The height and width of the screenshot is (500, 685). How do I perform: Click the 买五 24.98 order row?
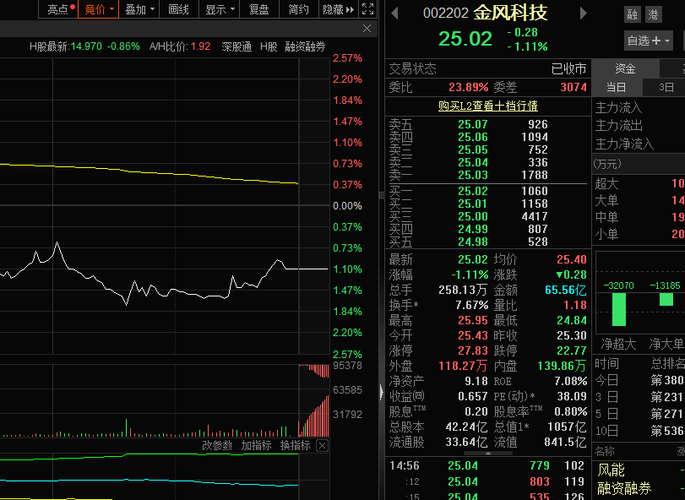pos(488,242)
